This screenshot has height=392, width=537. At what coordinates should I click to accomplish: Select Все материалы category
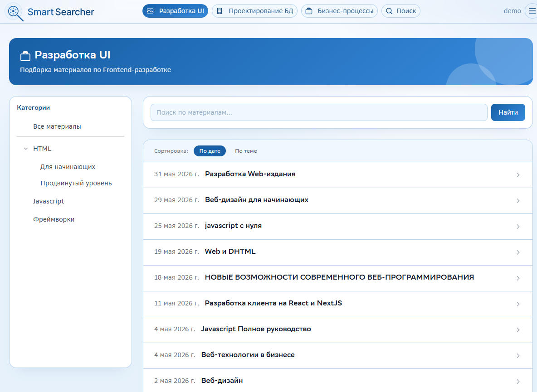tap(57, 126)
